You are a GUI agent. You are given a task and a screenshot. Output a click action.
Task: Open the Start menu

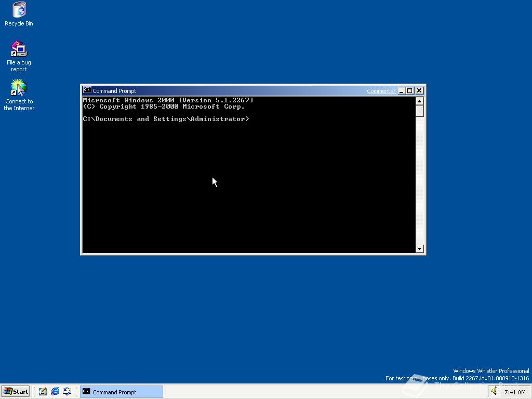[16, 392]
